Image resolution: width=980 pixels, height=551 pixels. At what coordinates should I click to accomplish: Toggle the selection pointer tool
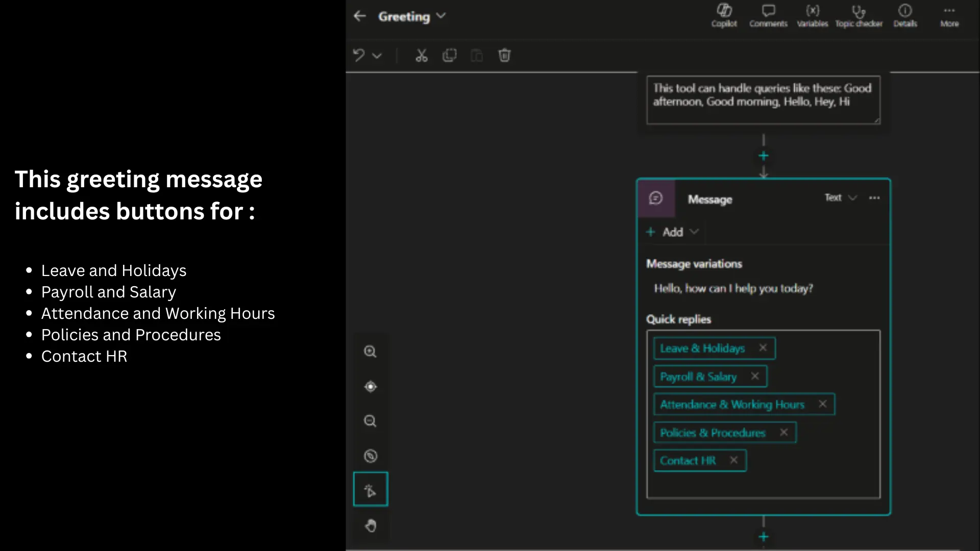(371, 490)
